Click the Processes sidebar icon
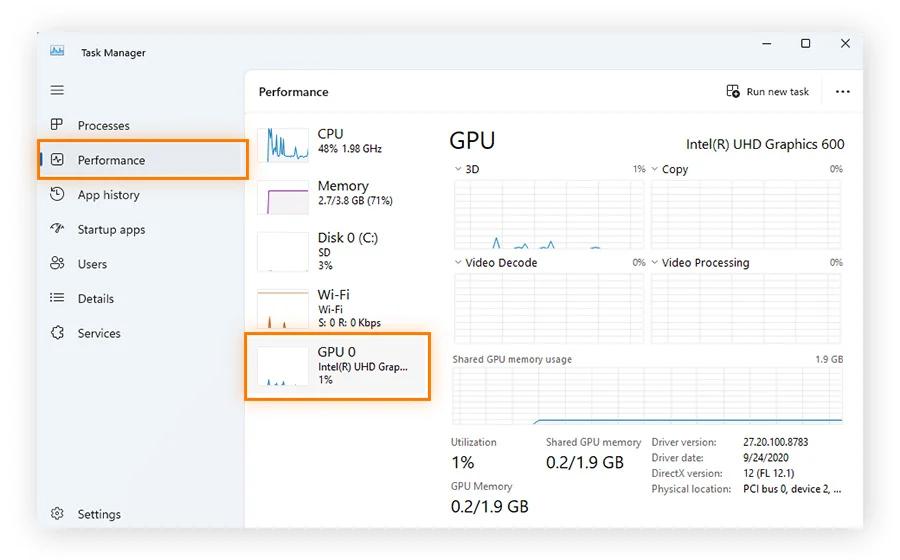The width and height of the screenshot is (900, 560). pyautogui.click(x=57, y=125)
